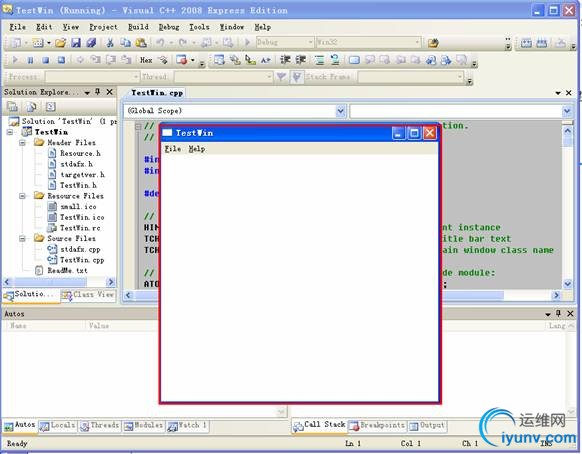Pin the Solution Explorer panel
The width and height of the screenshot is (582, 454).
98,91
